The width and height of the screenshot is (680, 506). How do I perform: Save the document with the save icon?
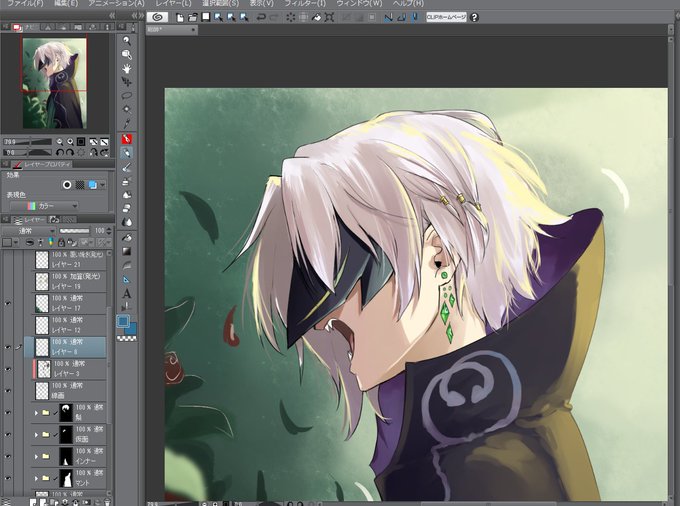coord(206,17)
